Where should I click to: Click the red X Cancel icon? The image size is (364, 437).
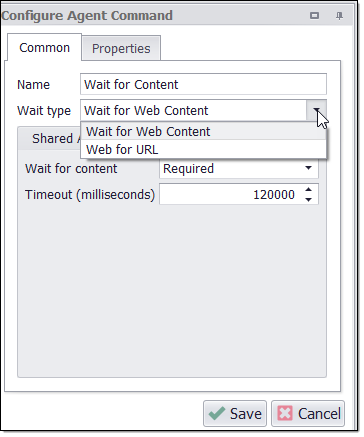coord(285,414)
